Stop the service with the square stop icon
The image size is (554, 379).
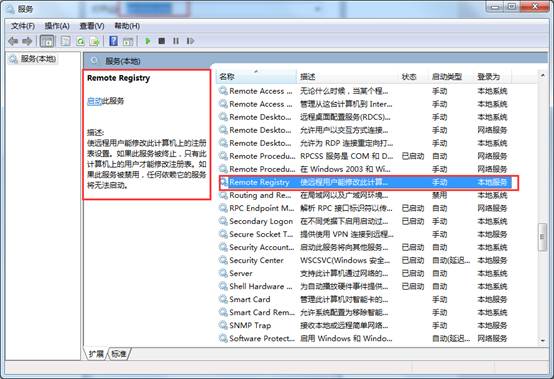coord(162,41)
